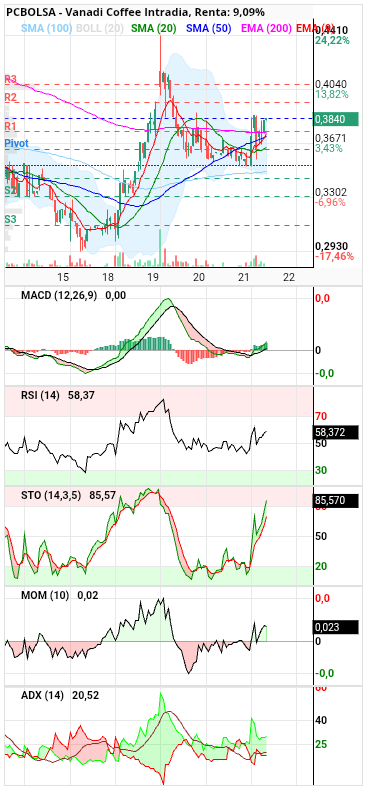Click the R2 resistance level label

[11, 97]
